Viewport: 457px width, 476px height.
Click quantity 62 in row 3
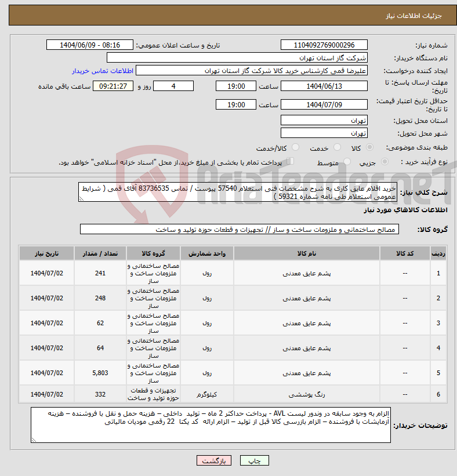[100, 323]
